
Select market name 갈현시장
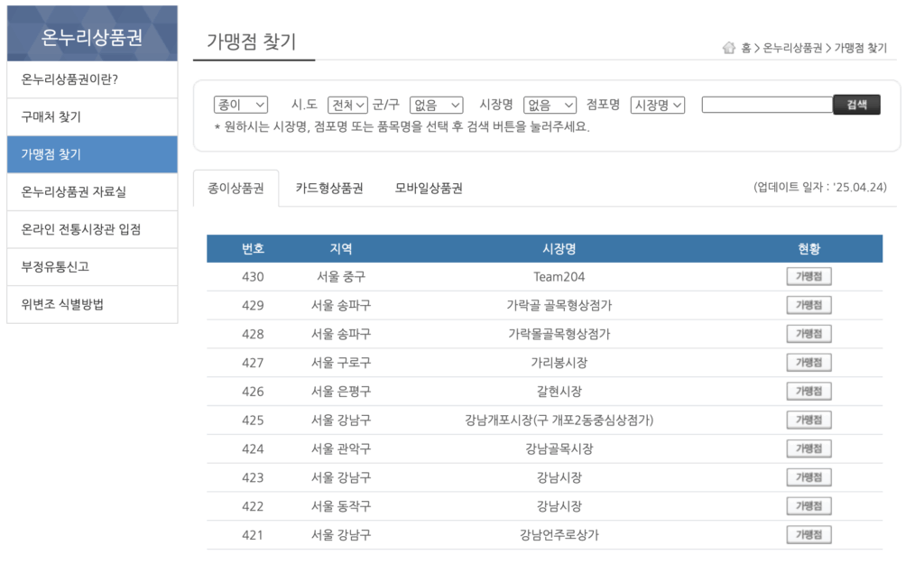tap(559, 392)
